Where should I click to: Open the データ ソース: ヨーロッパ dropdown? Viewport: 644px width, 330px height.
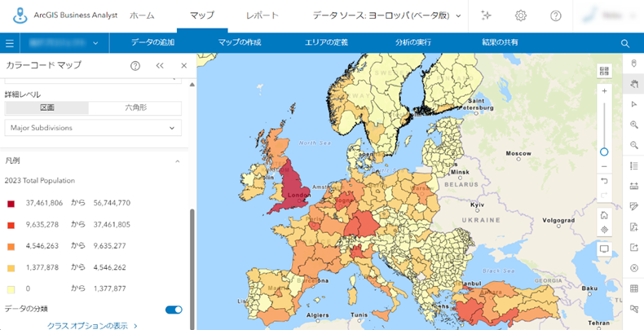tap(387, 16)
